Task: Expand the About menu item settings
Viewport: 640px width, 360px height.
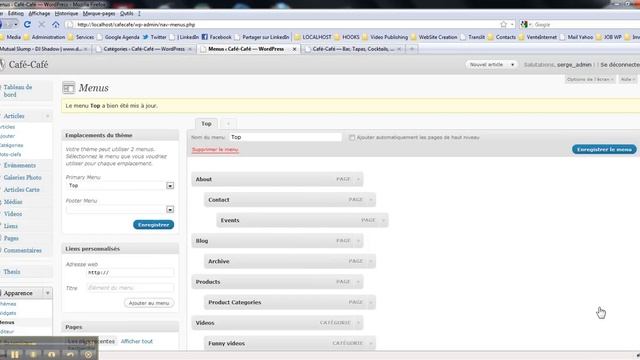Action: click(358, 179)
